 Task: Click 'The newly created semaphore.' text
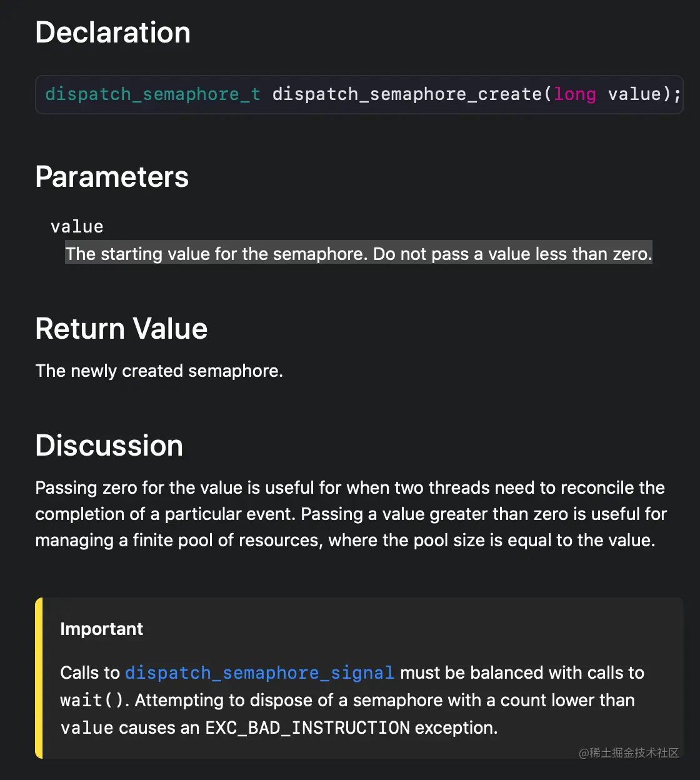point(159,371)
